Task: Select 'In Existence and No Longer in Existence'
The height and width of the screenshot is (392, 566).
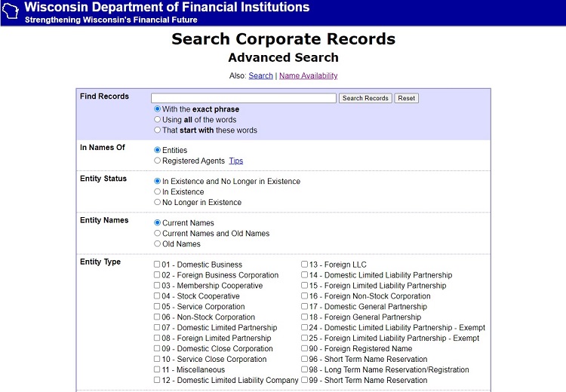Action: coord(158,181)
